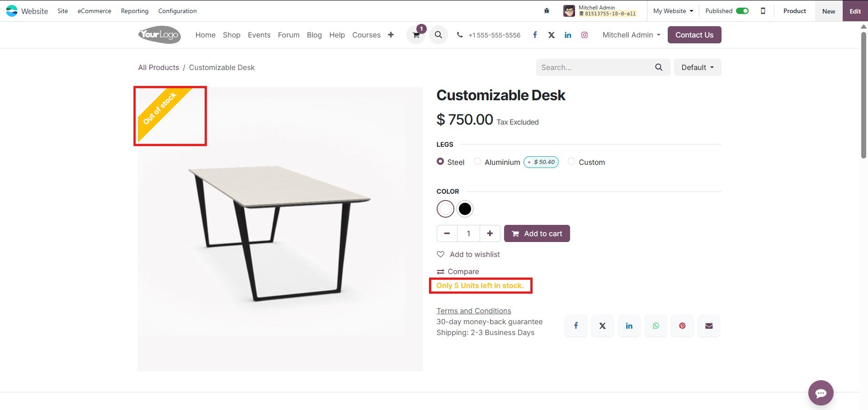Choose the black color swatch
The image size is (868, 410).
coord(465,209)
